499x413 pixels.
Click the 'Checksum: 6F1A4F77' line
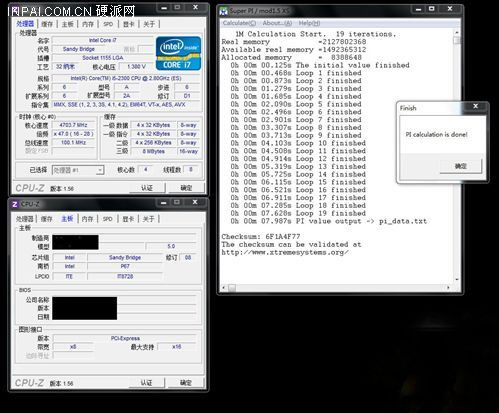(261, 236)
